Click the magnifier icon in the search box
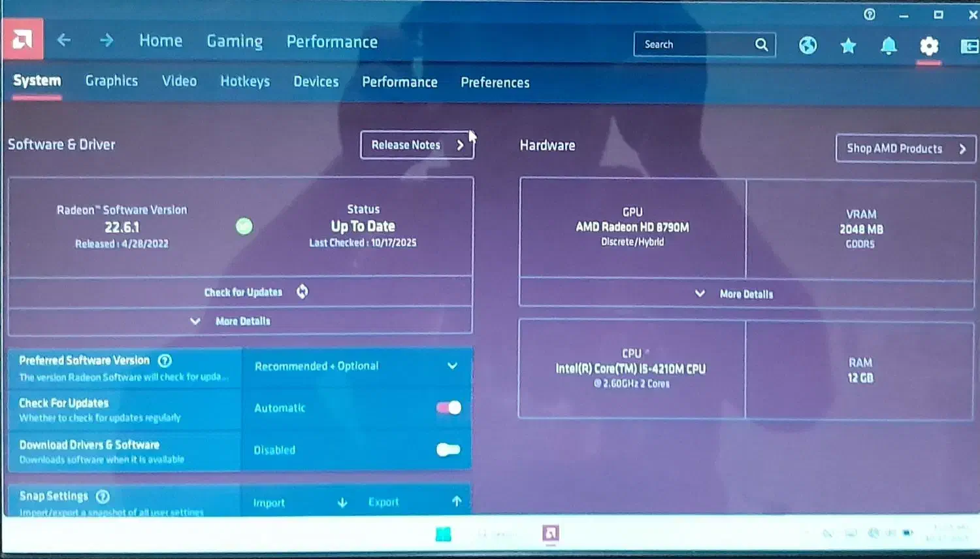This screenshot has width=980, height=559. [761, 44]
